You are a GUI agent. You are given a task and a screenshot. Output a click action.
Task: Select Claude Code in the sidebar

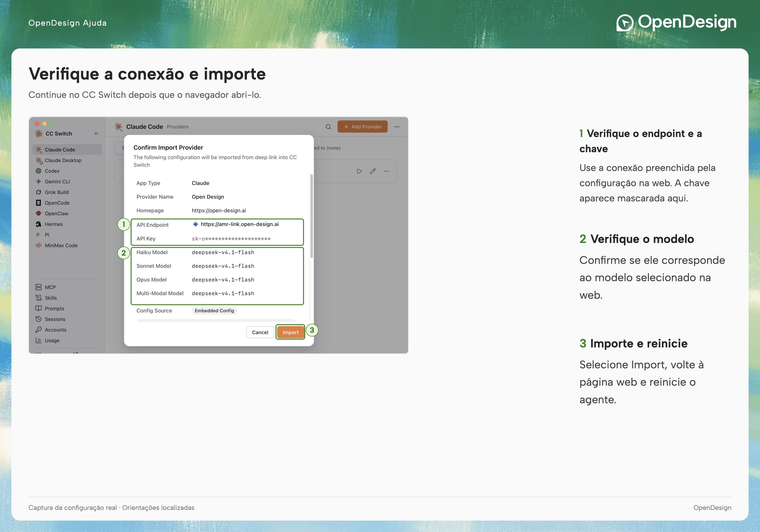(x=67, y=150)
